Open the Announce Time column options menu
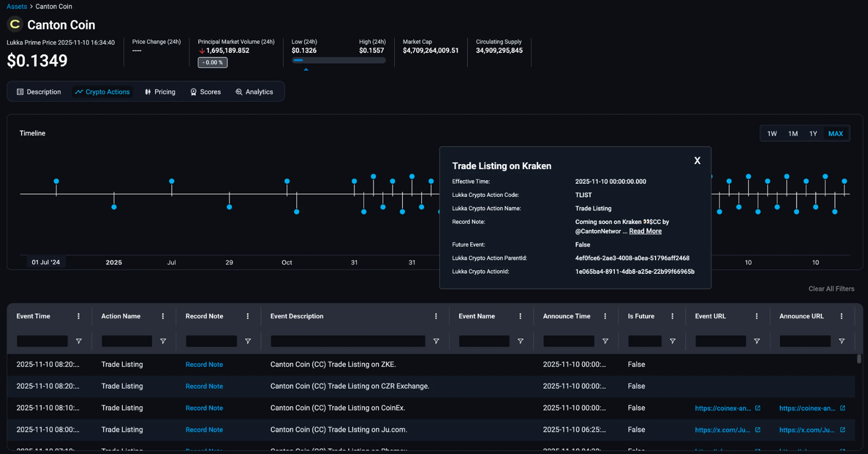 (x=605, y=316)
